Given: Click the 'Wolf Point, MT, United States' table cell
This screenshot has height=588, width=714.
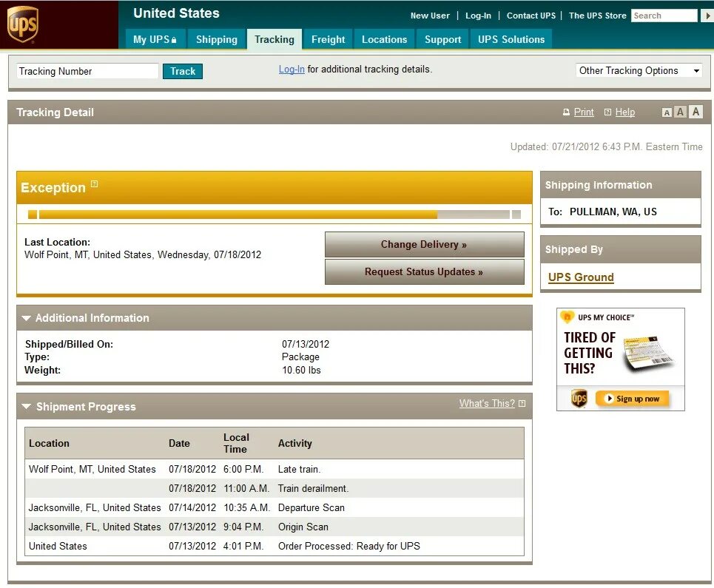Looking at the screenshot, I should pyautogui.click(x=92, y=469).
